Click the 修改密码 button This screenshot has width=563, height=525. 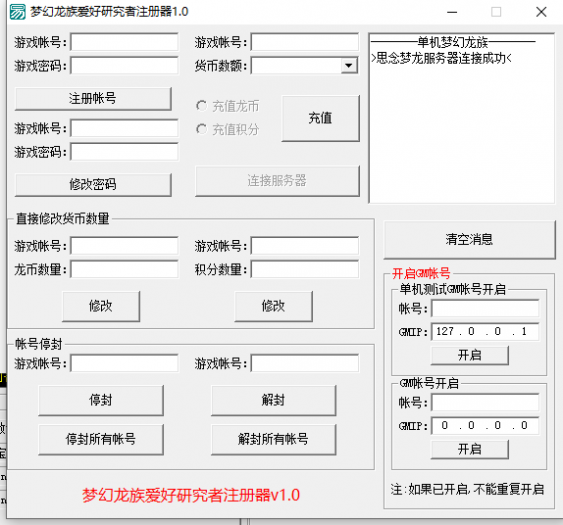(93, 185)
